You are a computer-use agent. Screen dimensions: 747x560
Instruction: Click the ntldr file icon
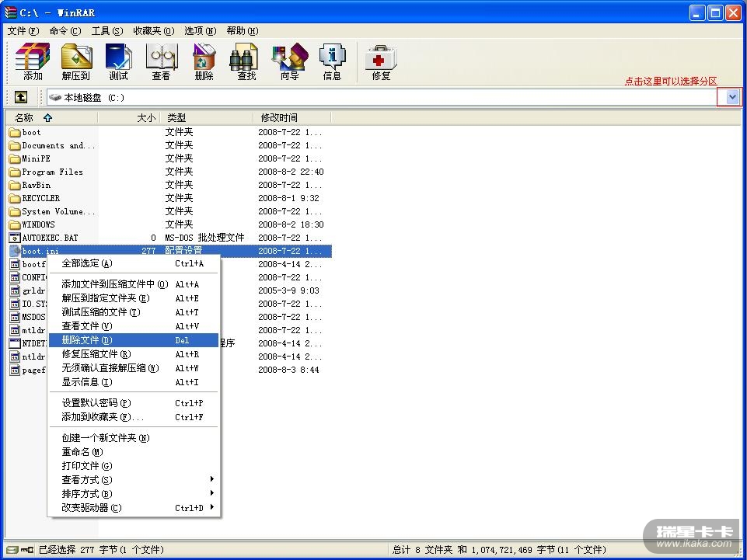point(15,357)
